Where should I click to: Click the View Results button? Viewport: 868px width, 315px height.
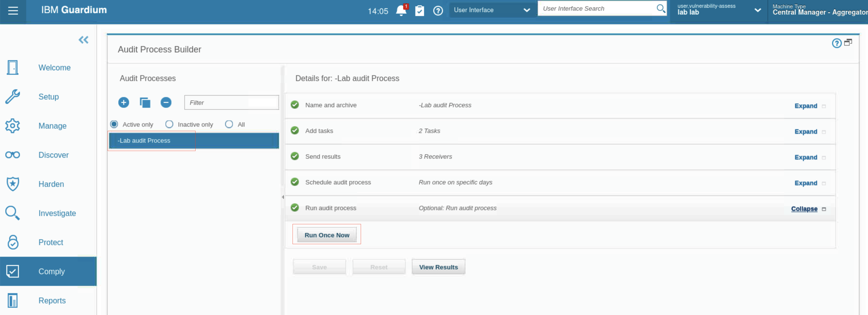click(438, 267)
